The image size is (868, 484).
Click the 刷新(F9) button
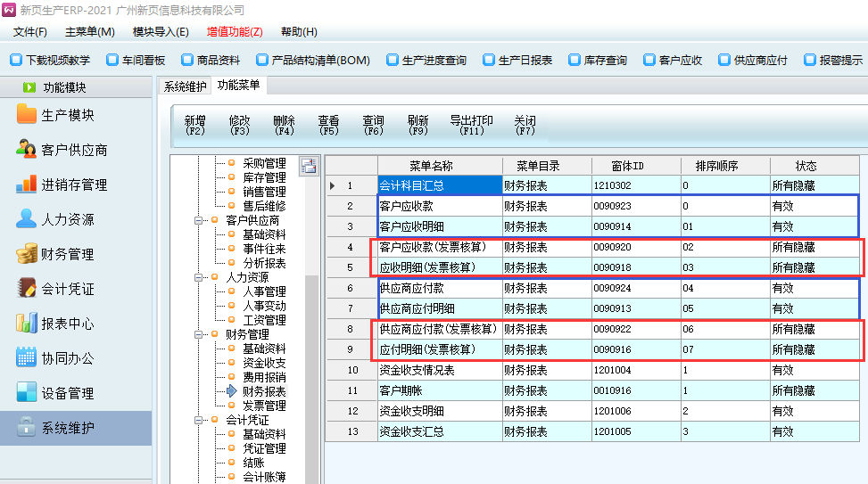(418, 125)
